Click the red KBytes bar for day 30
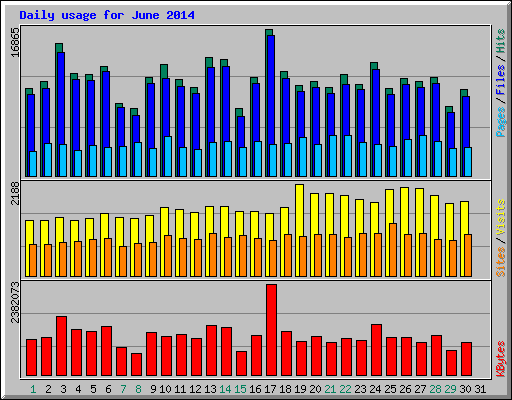 pos(466,359)
